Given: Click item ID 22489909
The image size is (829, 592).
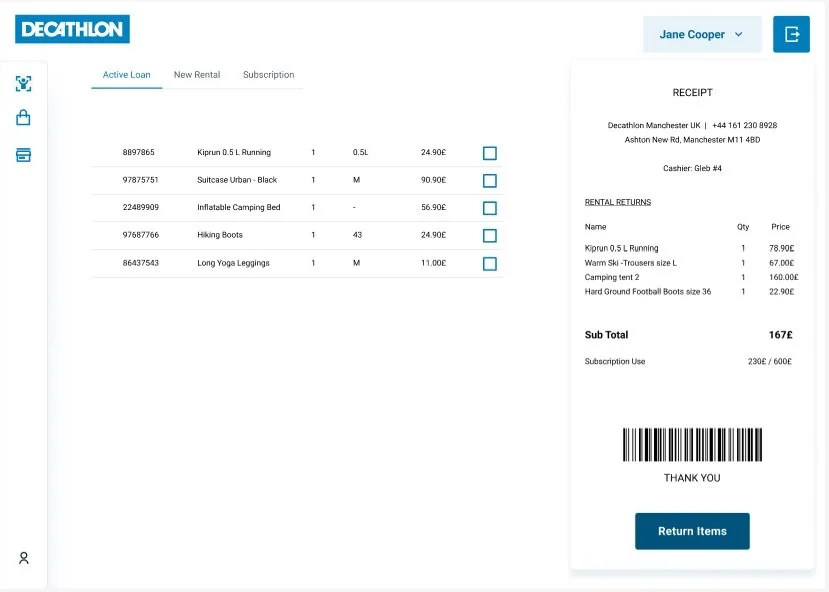Looking at the screenshot, I should 141,207.
